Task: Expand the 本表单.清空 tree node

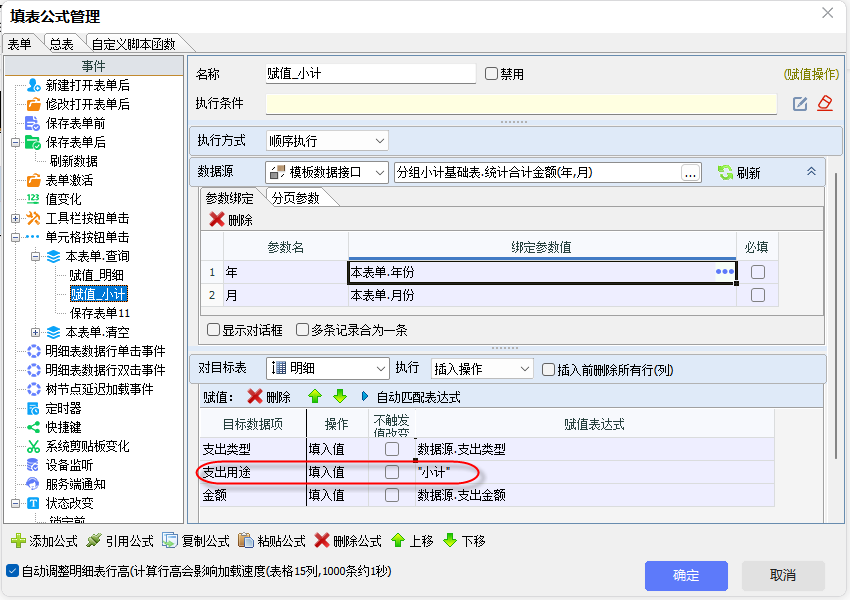Action: pos(36,332)
